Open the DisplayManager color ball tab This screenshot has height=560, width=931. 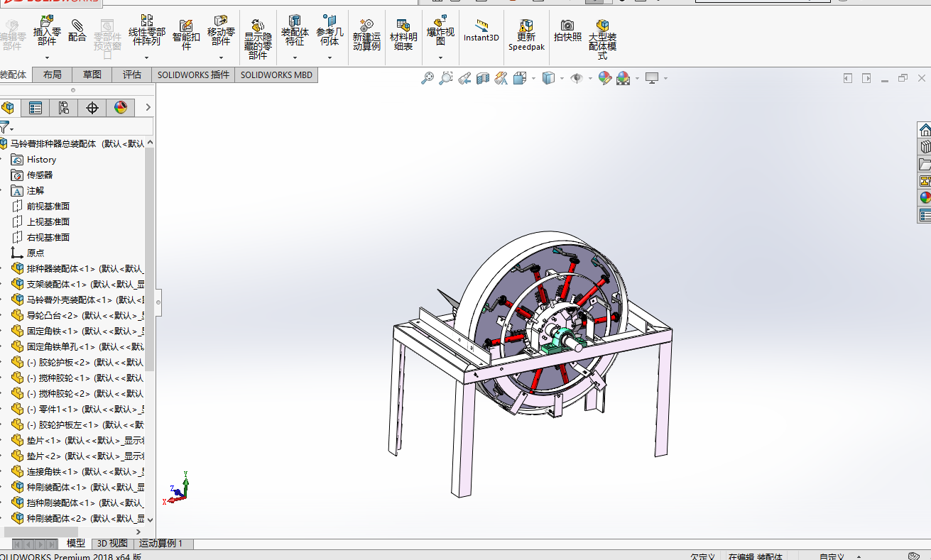pyautogui.click(x=121, y=108)
